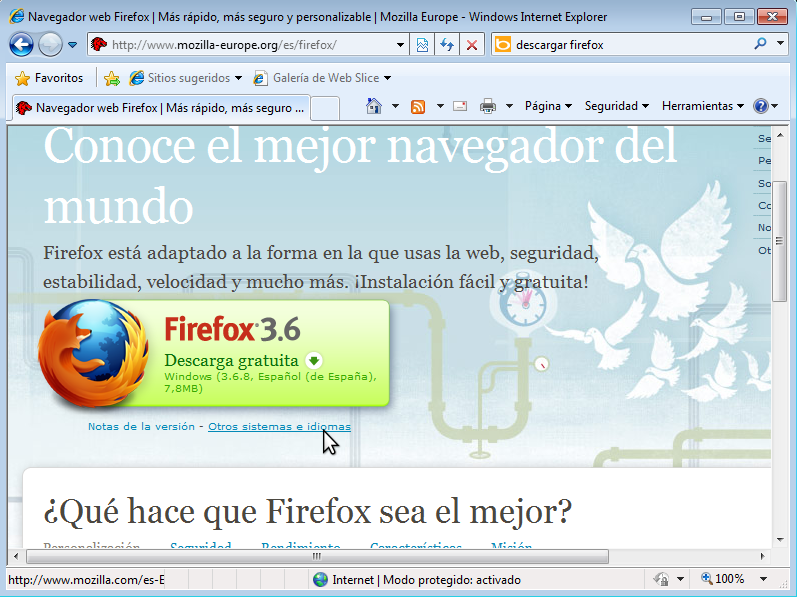Click the horizontal scrollbar left arrow

click(16, 556)
